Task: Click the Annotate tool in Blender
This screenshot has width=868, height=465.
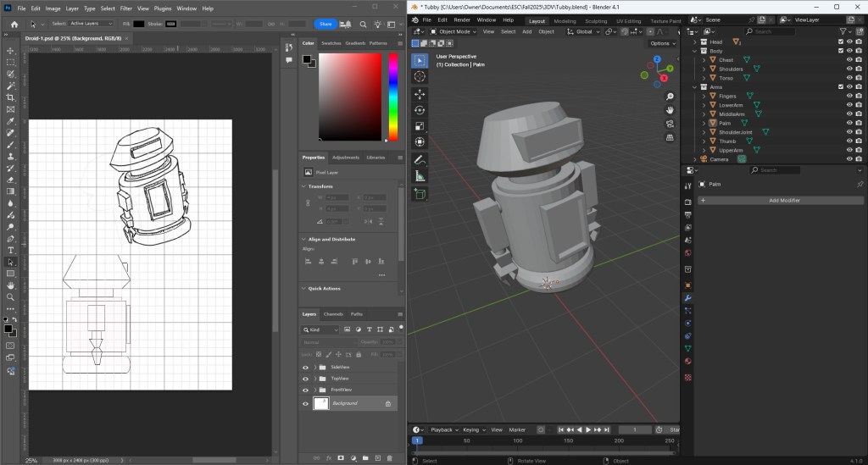Action: 420,160
